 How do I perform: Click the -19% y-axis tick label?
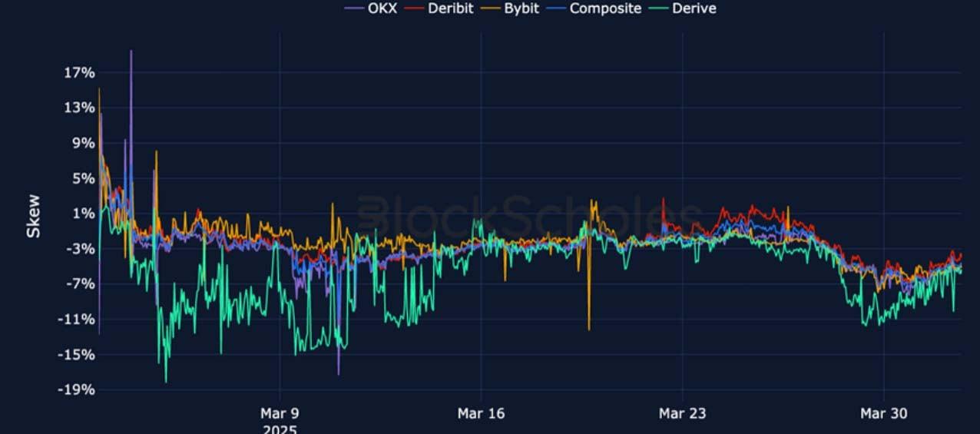(x=77, y=389)
